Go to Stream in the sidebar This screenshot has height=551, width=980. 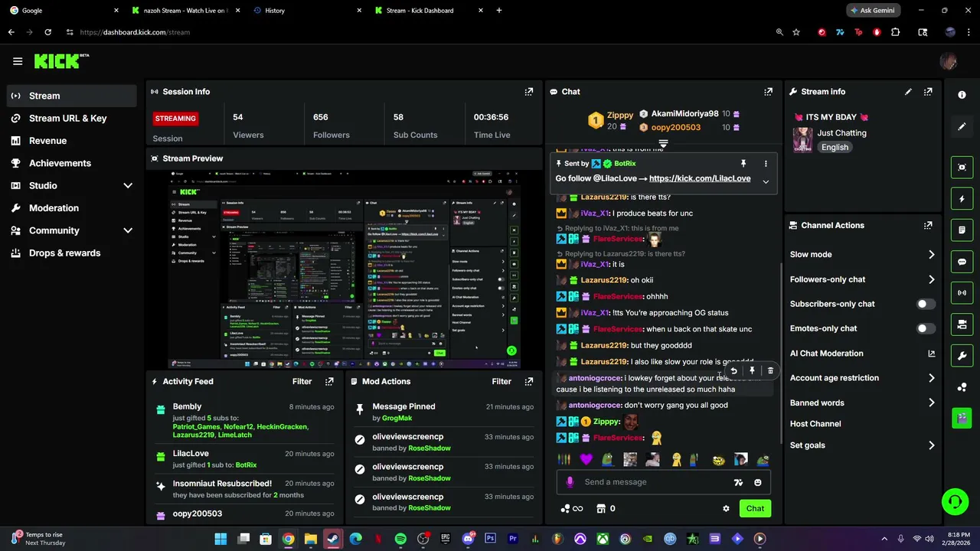[x=72, y=96]
